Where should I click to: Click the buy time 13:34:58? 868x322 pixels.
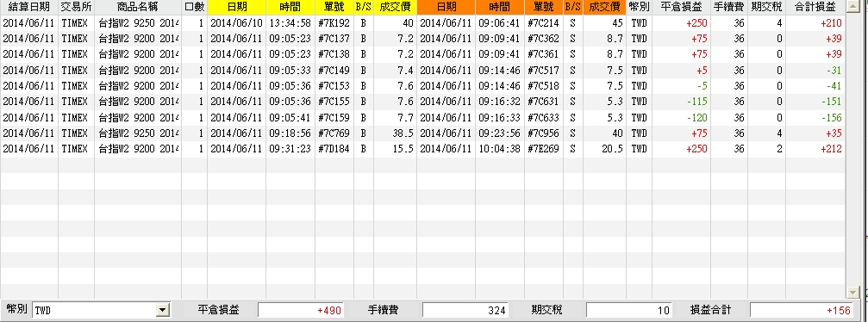(x=290, y=23)
